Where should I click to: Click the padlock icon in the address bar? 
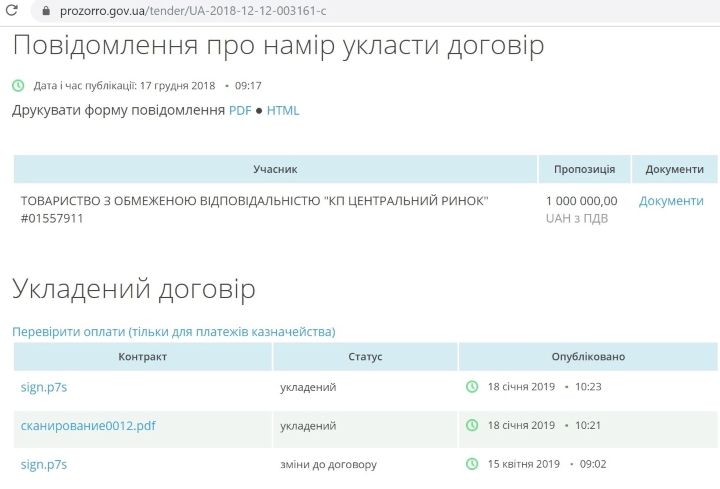[x=45, y=11]
